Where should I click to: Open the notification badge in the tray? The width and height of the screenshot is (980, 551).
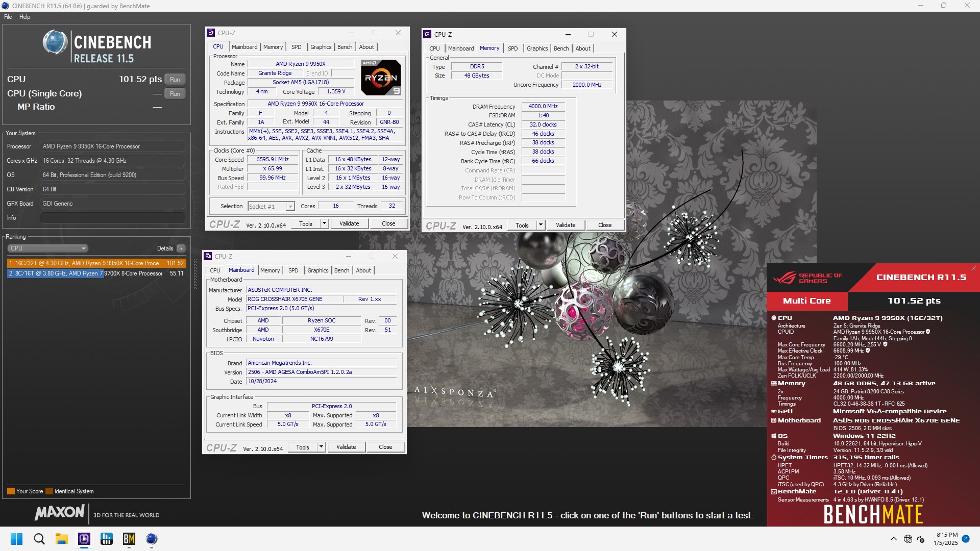tap(966, 538)
